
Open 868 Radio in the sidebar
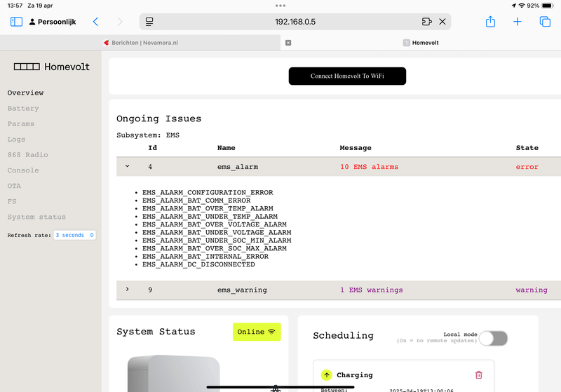(27, 155)
